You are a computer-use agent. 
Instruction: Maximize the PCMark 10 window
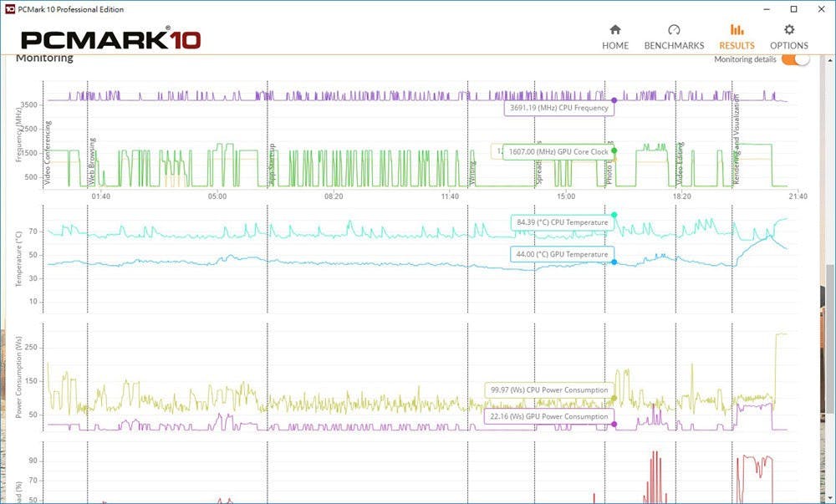pos(794,9)
